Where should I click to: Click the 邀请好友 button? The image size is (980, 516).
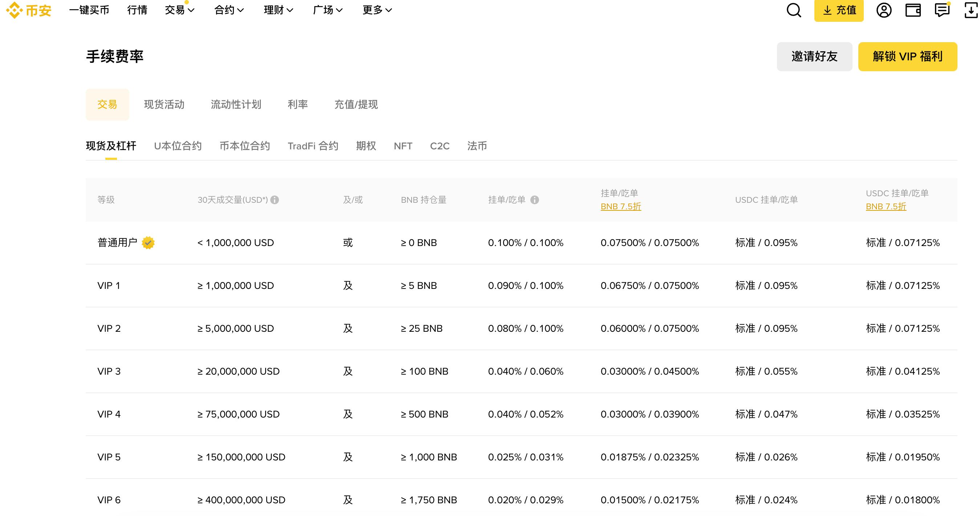click(814, 56)
